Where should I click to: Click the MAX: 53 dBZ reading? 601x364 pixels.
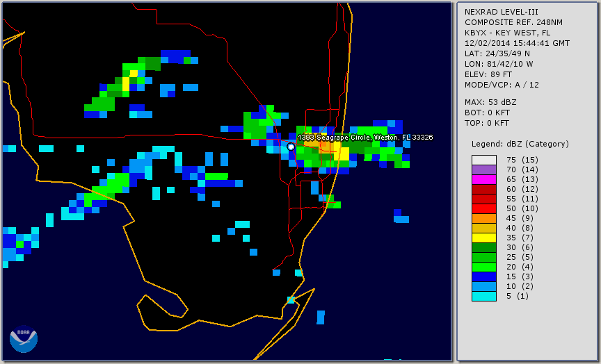[490, 102]
